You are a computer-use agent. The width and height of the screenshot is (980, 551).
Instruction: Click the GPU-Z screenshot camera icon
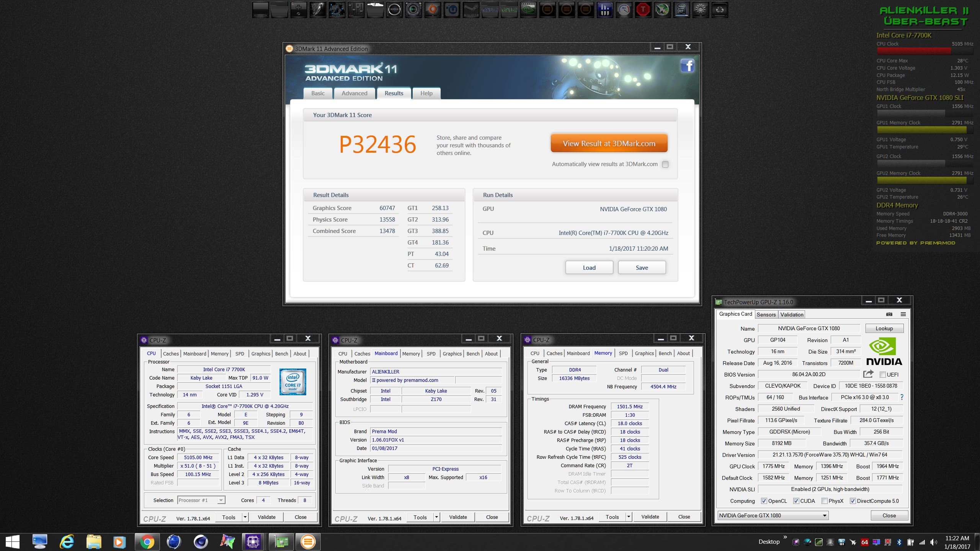tap(889, 314)
